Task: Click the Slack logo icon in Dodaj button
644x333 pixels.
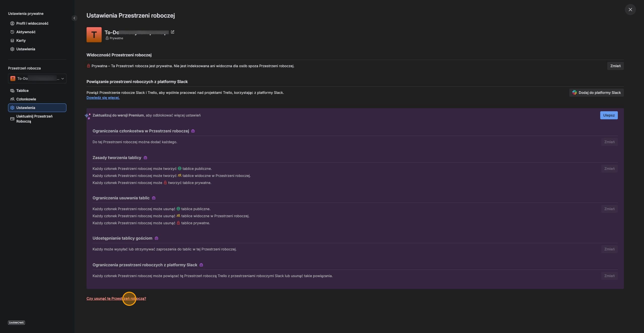Action: (x=575, y=93)
